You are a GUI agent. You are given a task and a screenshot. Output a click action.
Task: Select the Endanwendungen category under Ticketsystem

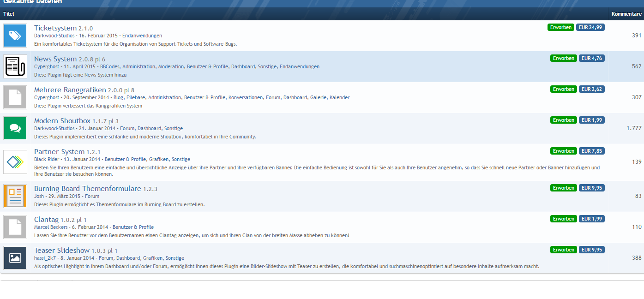pyautogui.click(x=142, y=36)
